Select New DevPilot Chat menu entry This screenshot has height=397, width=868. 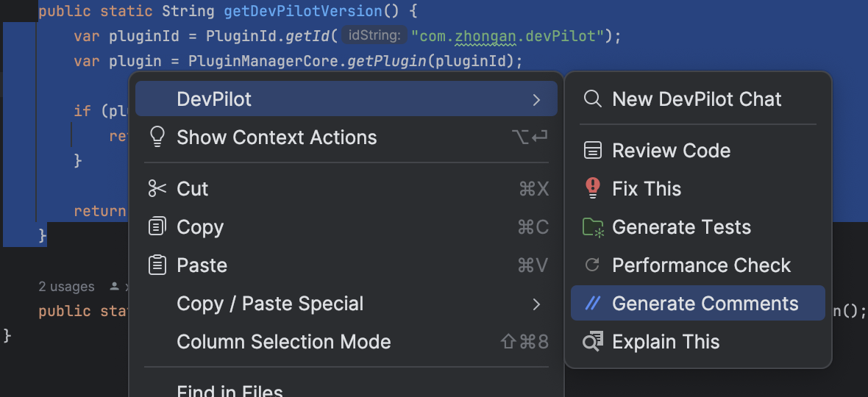697,99
